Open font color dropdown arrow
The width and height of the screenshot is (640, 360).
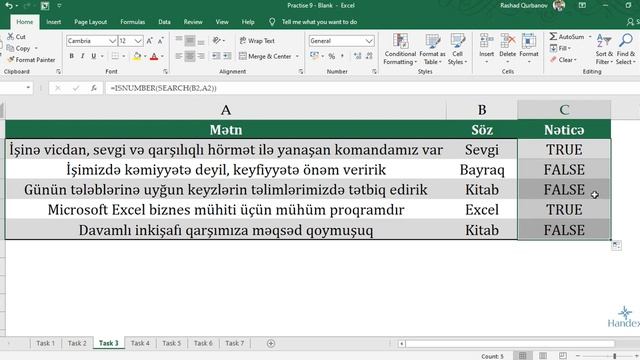pyautogui.click(x=162, y=56)
